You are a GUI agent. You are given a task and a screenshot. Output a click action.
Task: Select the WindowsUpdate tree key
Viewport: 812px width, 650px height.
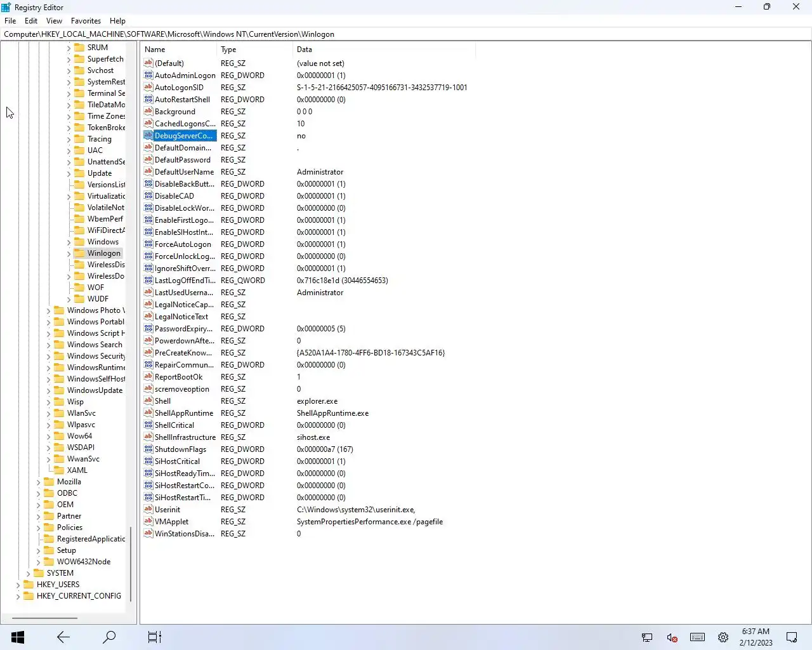[x=95, y=390]
